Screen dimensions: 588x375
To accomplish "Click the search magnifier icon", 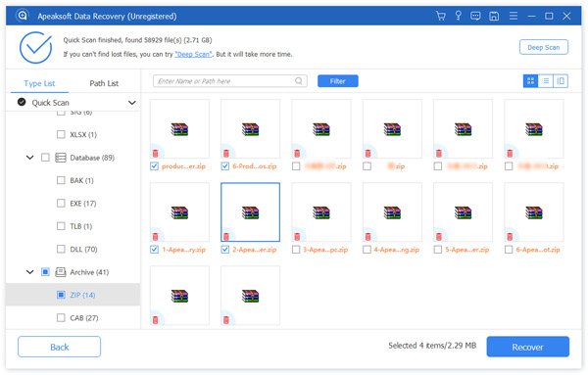I will point(299,81).
